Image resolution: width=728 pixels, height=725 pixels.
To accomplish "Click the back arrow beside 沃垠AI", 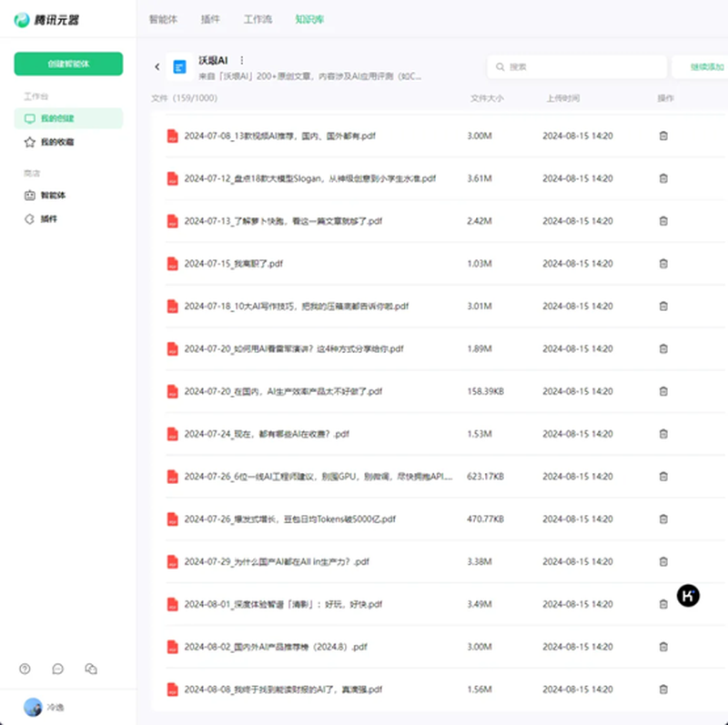I will pyautogui.click(x=157, y=66).
